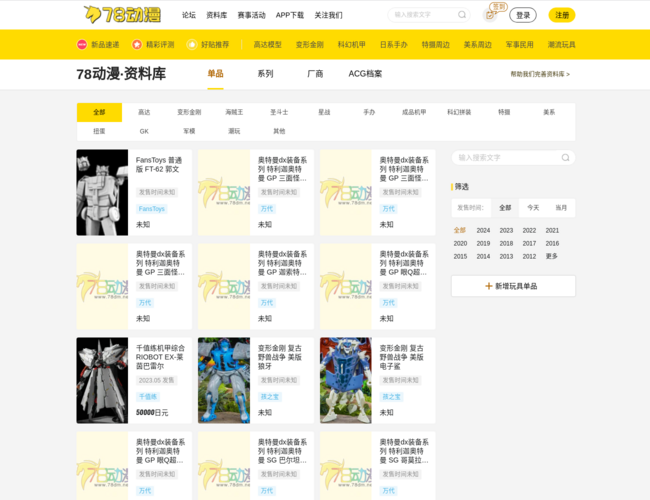Filter by year 2023
650x500 pixels.
coord(506,230)
